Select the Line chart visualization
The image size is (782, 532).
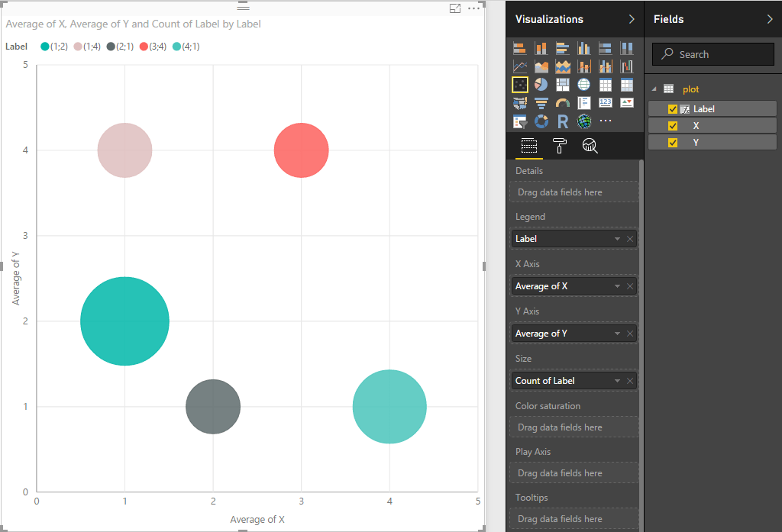(x=521, y=66)
